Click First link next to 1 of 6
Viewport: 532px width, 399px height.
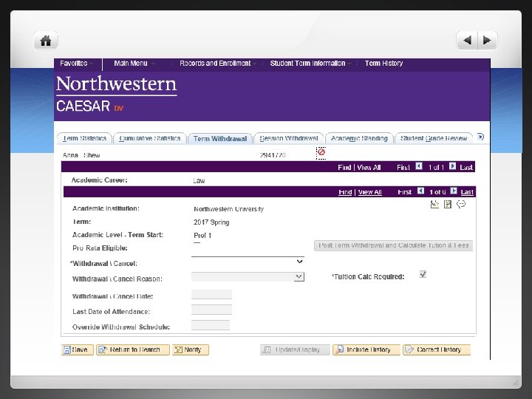(404, 192)
